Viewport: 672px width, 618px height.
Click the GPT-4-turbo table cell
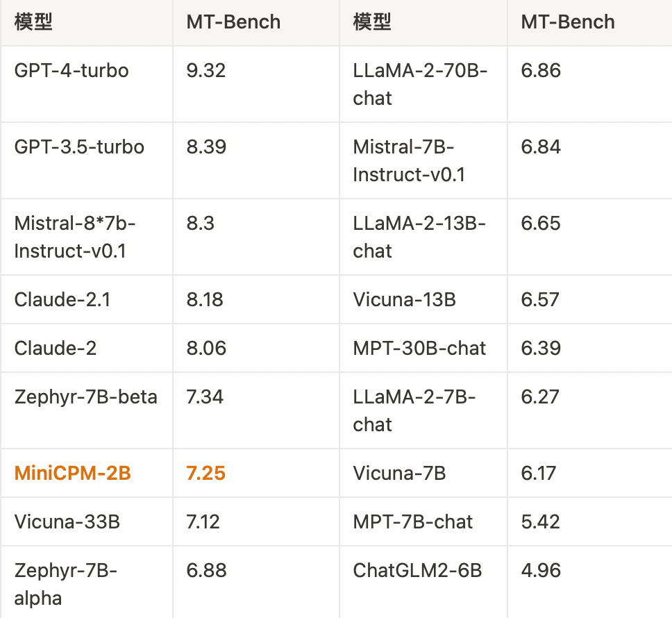(x=72, y=70)
